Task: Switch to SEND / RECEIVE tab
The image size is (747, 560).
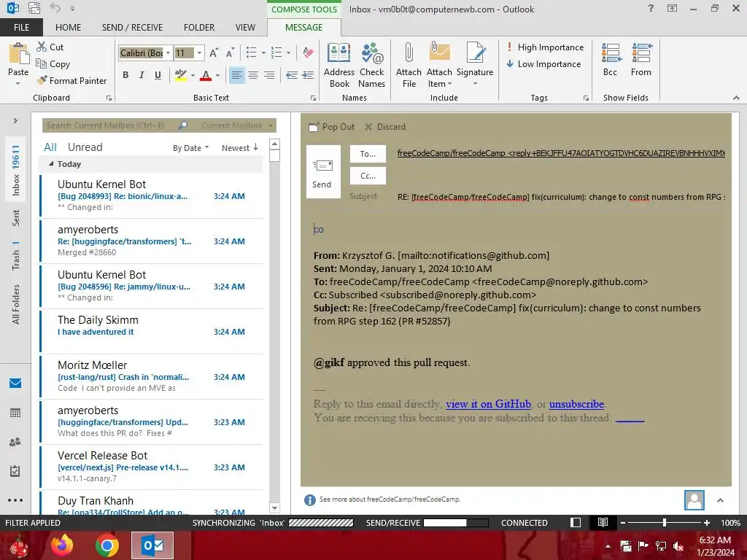Action: coord(133,27)
